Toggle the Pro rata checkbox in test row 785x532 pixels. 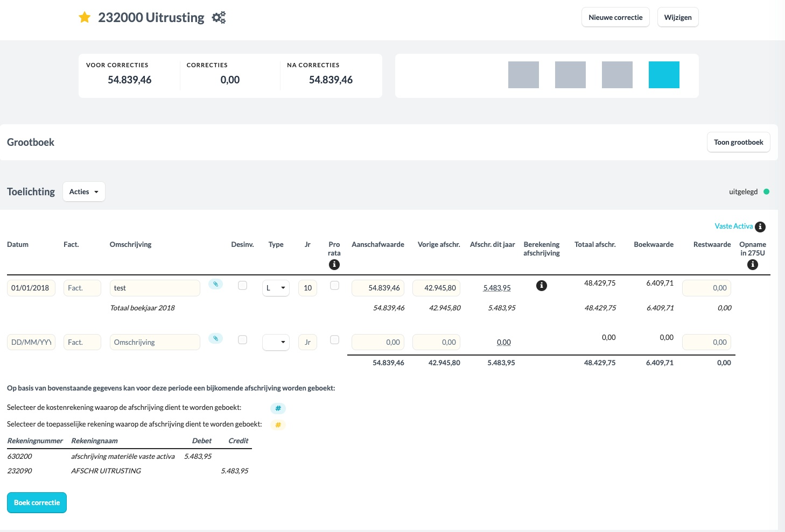point(334,286)
